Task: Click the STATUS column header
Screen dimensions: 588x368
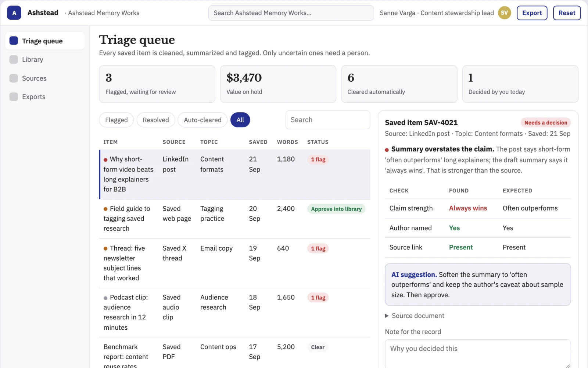Action: (318, 142)
